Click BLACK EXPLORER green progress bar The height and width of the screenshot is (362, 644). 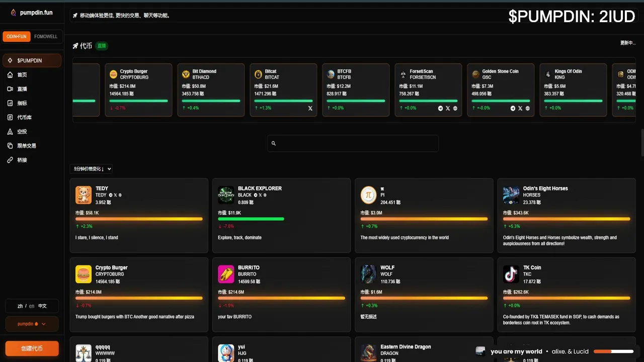click(251, 219)
